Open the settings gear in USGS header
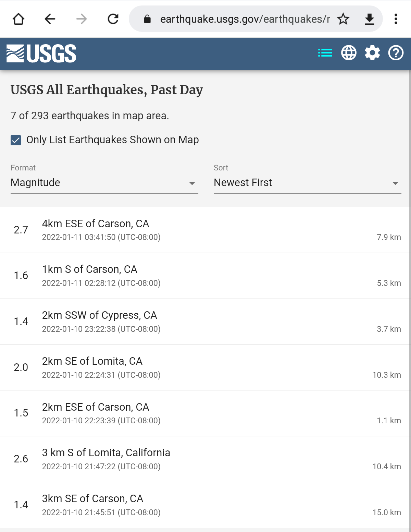This screenshot has width=411, height=532. point(372,53)
